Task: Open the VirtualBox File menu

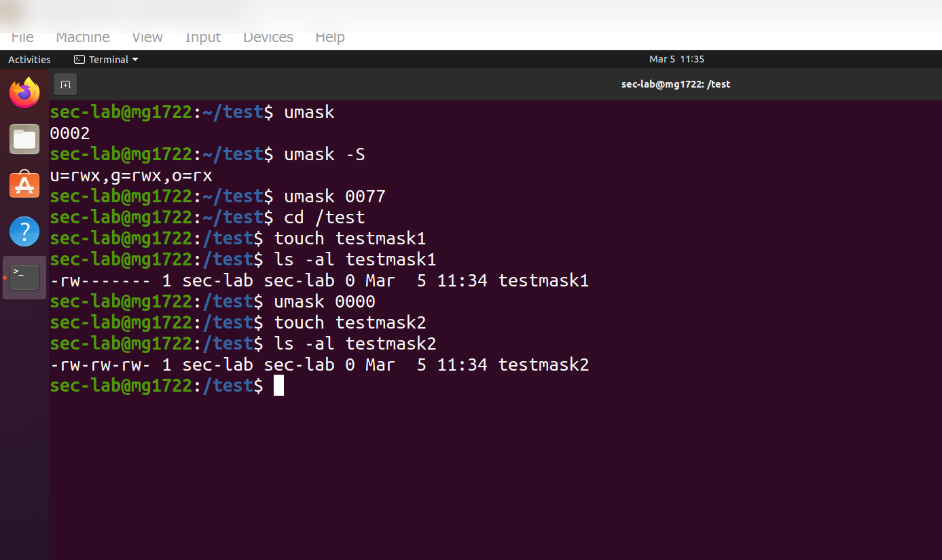Action: click(22, 37)
